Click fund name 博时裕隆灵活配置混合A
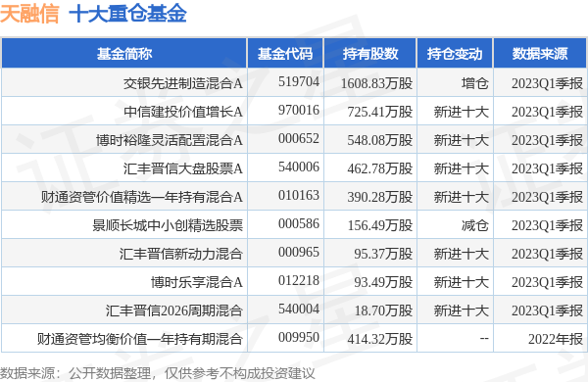This screenshot has height=382, width=588. click(170, 140)
